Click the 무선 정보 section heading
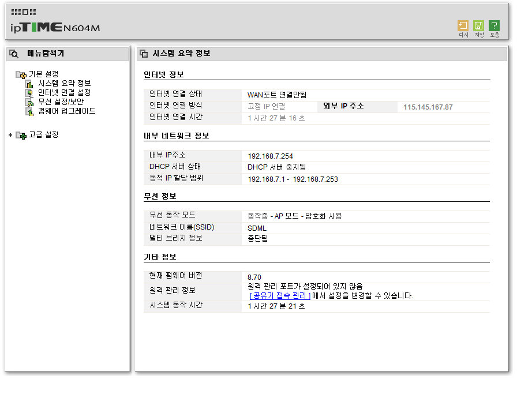Viewport: 532px width, 398px height. (160, 197)
